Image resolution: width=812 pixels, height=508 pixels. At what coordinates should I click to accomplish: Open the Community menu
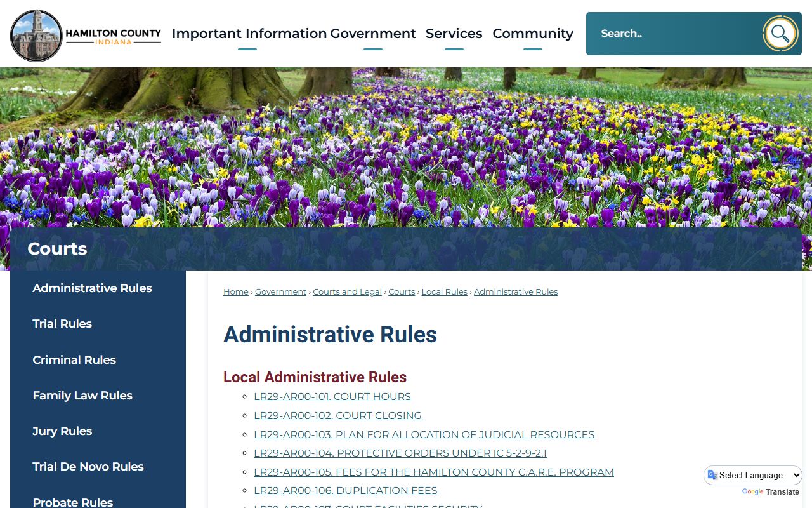coord(533,34)
